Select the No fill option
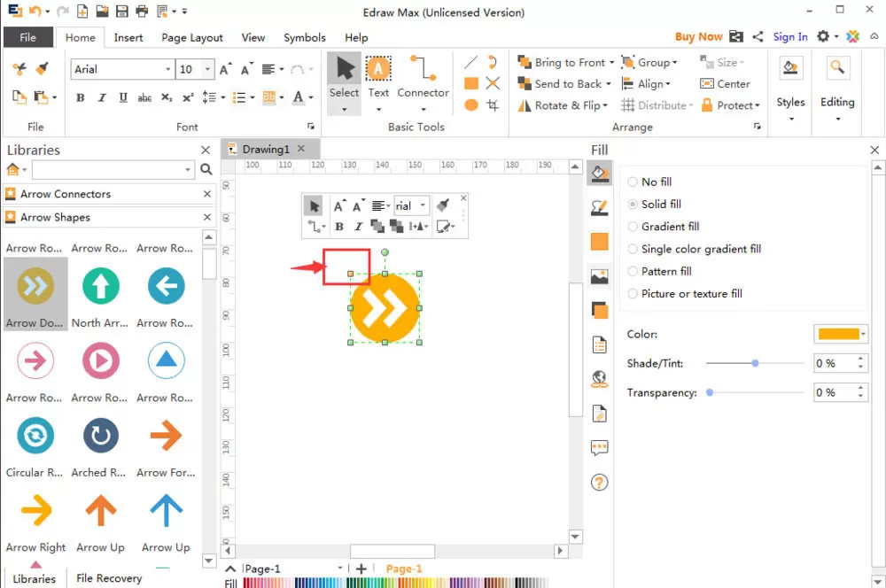The width and height of the screenshot is (886, 588). pyautogui.click(x=649, y=182)
